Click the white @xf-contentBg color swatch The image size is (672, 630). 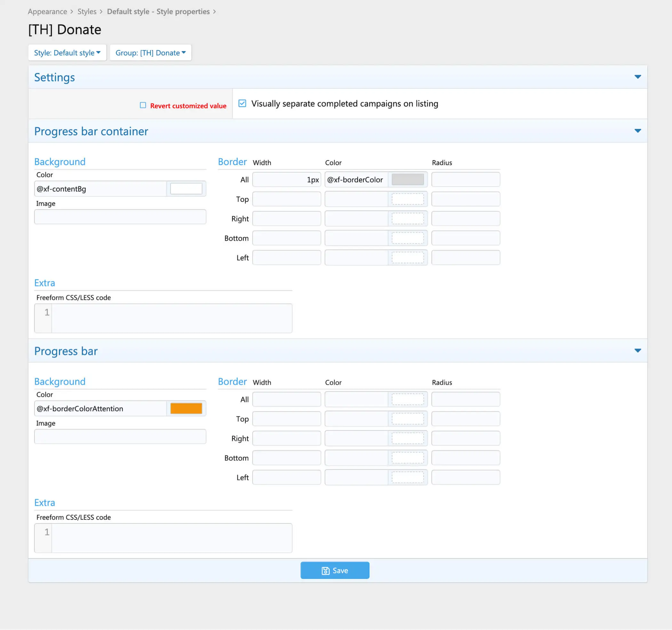coord(186,188)
